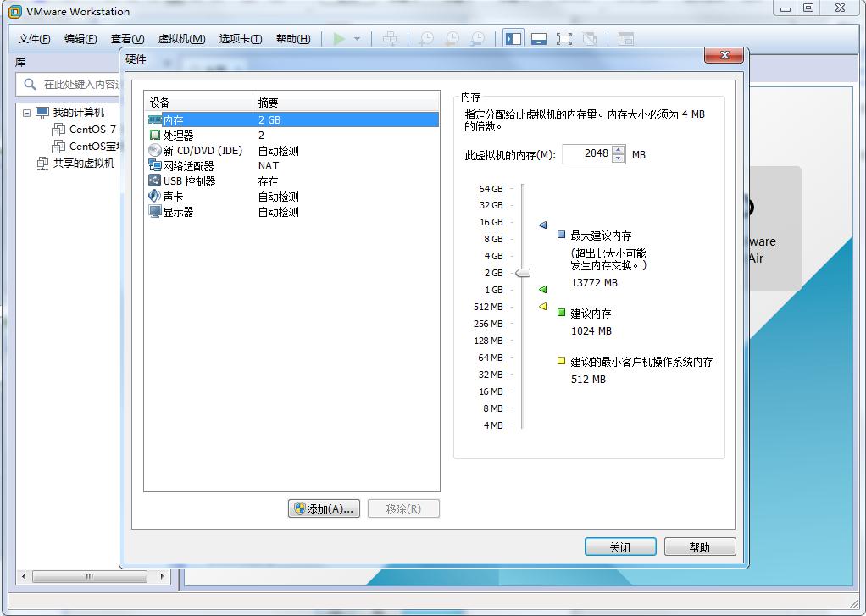Click the 设备 column header

pyautogui.click(x=199, y=103)
